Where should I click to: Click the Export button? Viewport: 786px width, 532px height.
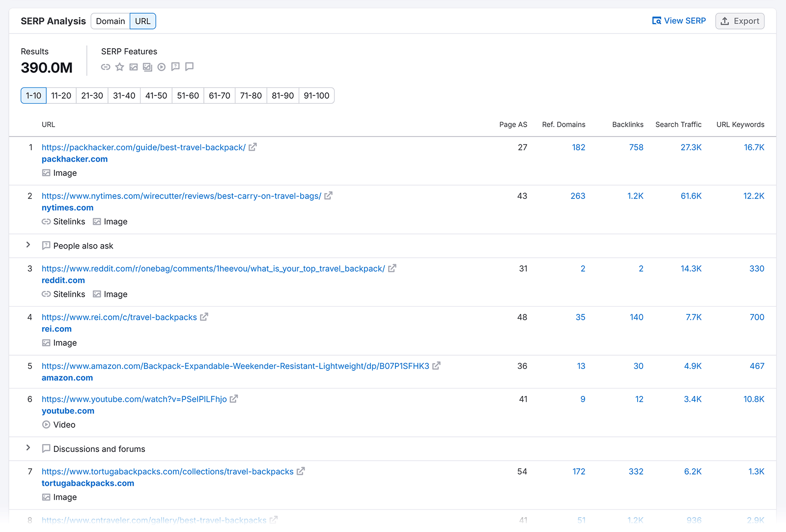click(739, 21)
